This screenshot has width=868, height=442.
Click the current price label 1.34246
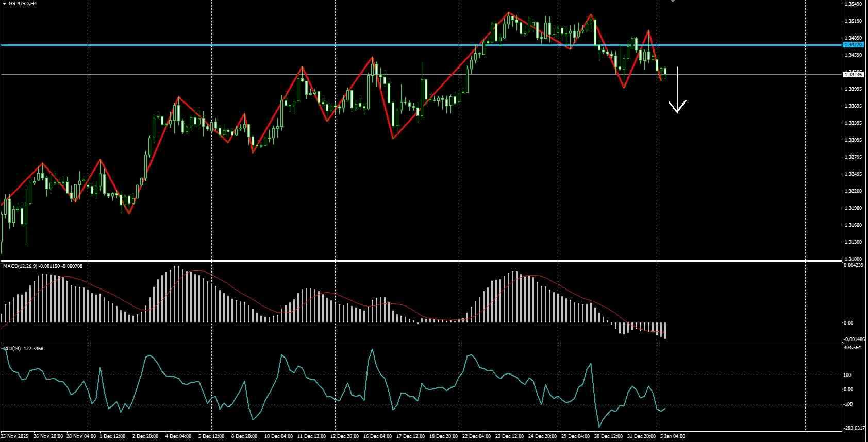[853, 75]
